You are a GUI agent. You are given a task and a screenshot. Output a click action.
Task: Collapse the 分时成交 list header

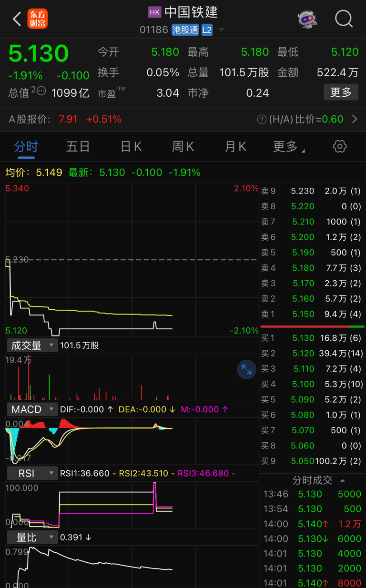point(318,480)
